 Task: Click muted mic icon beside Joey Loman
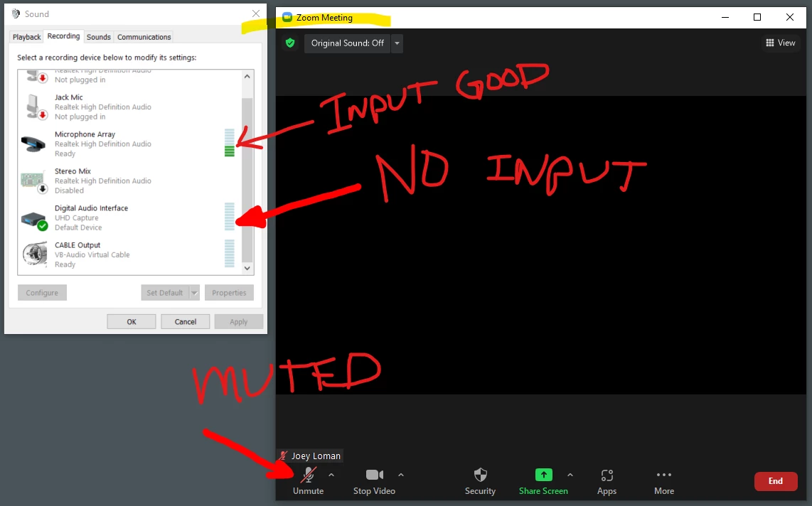click(x=283, y=456)
